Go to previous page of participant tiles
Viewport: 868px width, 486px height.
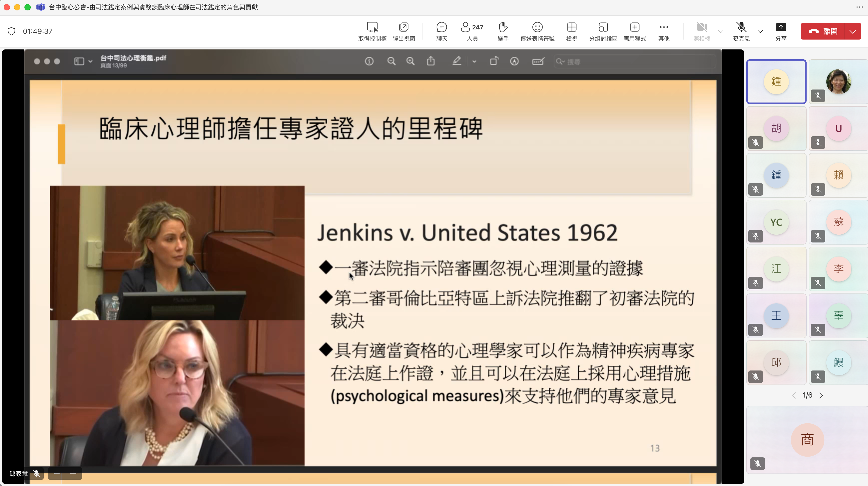pyautogui.click(x=794, y=395)
